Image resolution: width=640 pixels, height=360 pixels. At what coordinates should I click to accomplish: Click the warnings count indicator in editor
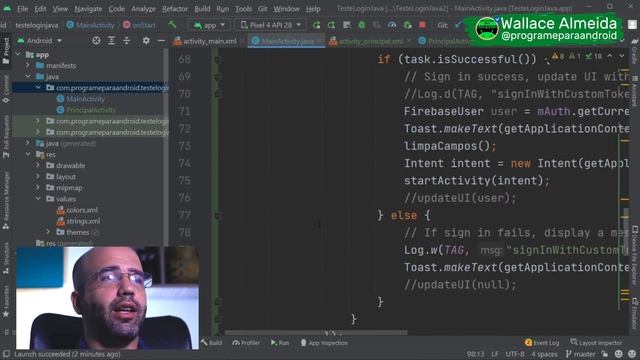(558, 56)
